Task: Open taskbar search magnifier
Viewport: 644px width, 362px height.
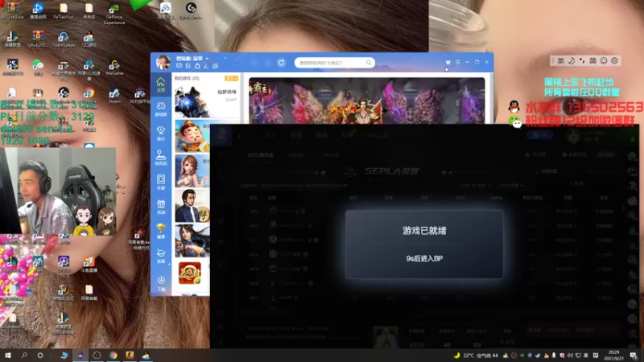Action: tap(24, 356)
